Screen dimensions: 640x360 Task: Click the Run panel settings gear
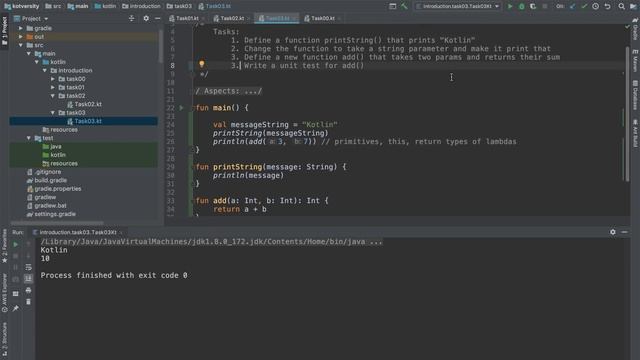coord(613,232)
